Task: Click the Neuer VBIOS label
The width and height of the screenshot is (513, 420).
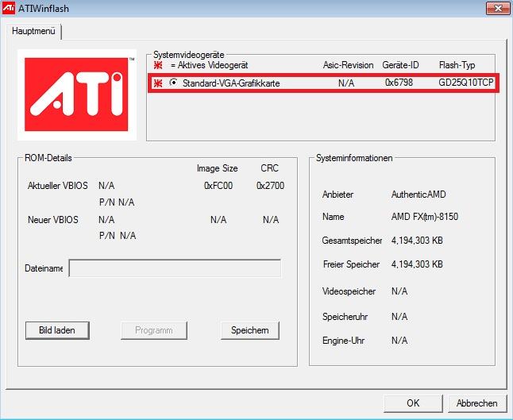Action: point(53,220)
